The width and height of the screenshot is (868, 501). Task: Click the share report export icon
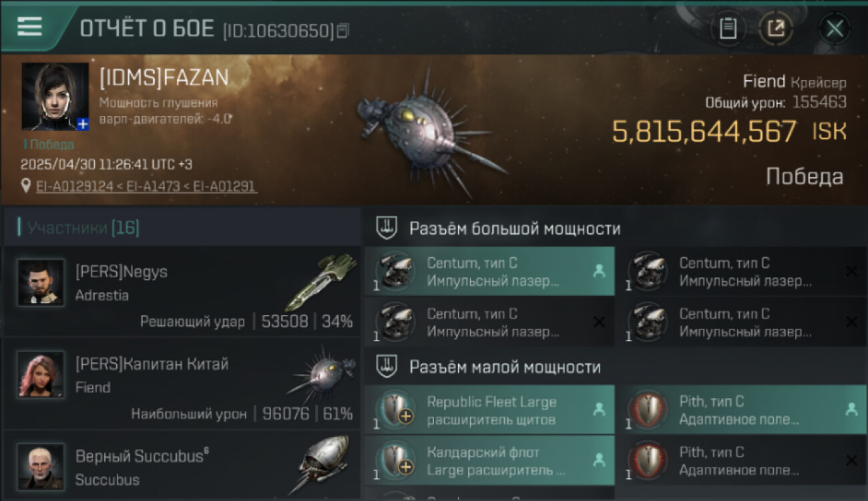[x=775, y=29]
